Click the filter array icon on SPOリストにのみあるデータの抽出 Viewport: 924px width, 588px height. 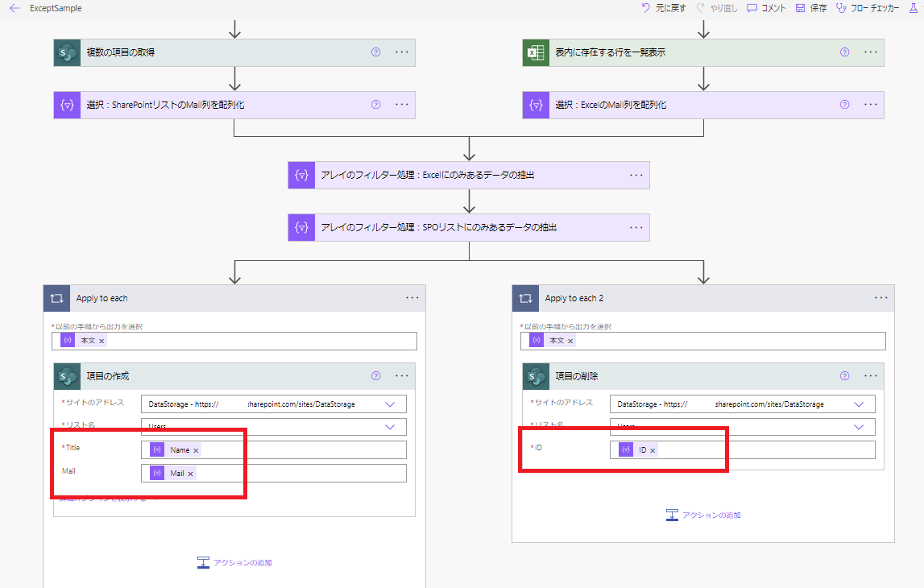pyautogui.click(x=301, y=227)
